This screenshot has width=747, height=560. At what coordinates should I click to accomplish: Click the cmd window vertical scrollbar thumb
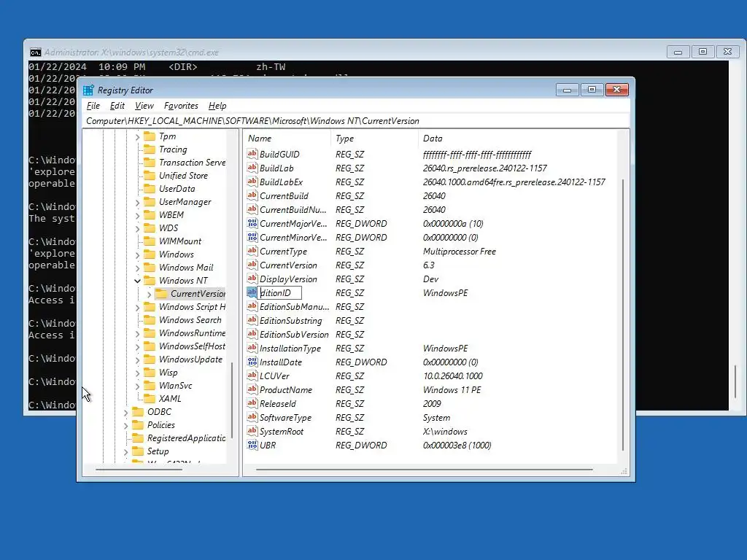(735, 381)
